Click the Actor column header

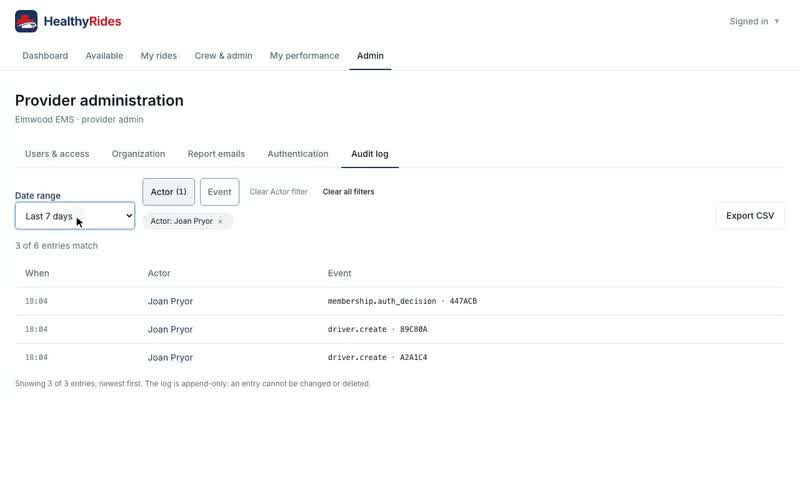click(x=159, y=273)
